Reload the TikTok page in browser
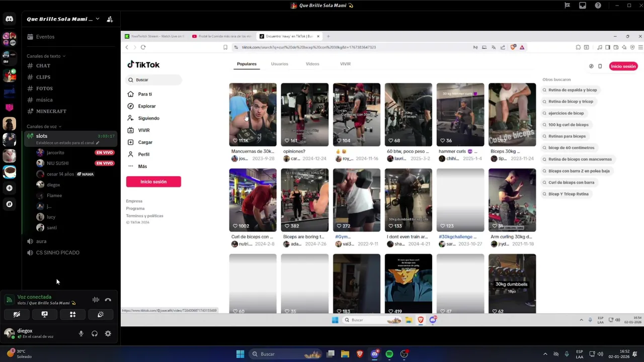 [x=143, y=47]
